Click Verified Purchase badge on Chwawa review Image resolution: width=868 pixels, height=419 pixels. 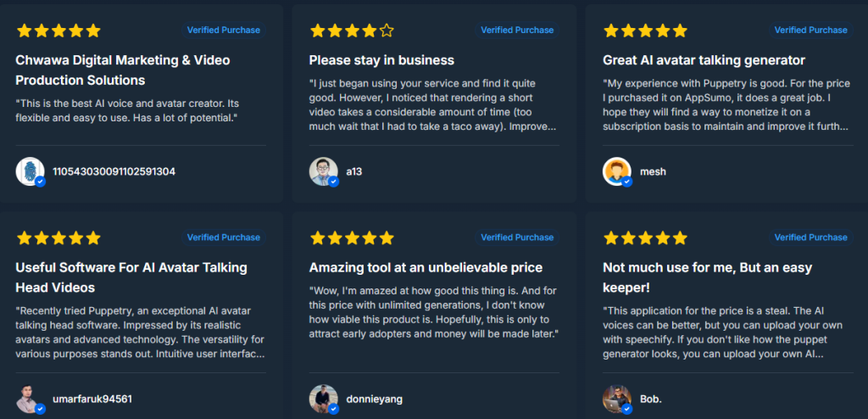tap(224, 31)
